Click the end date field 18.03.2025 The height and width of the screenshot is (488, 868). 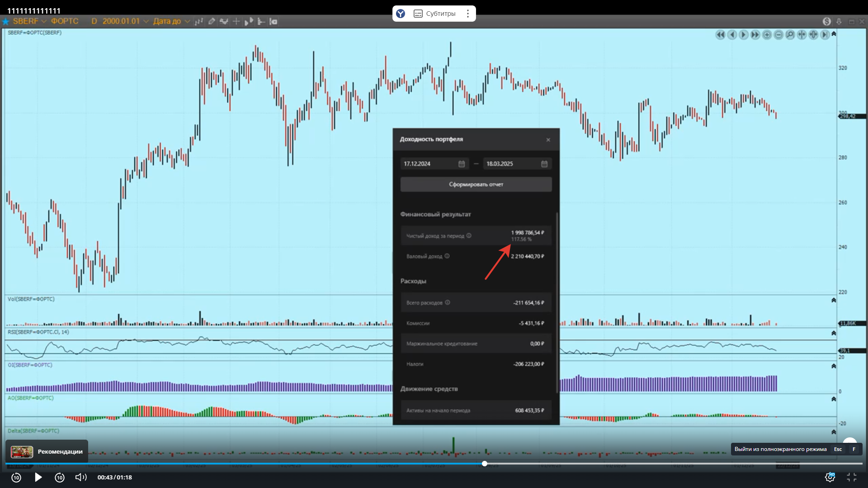511,164
